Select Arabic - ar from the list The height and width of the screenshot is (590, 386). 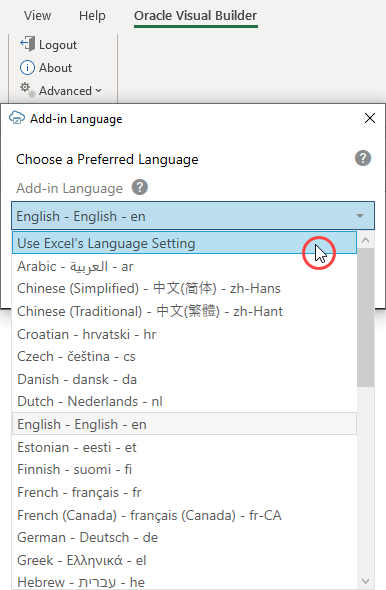tap(184, 266)
